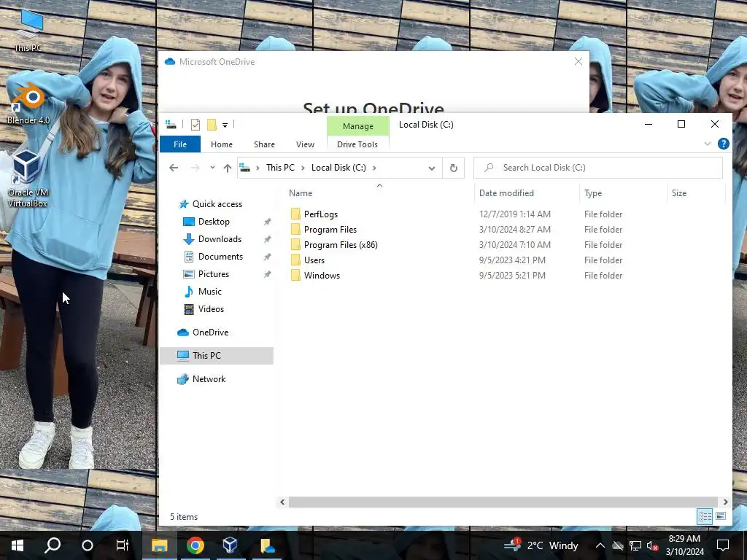Open Explorer help question mark icon
This screenshot has height=560, width=747.
723,144
